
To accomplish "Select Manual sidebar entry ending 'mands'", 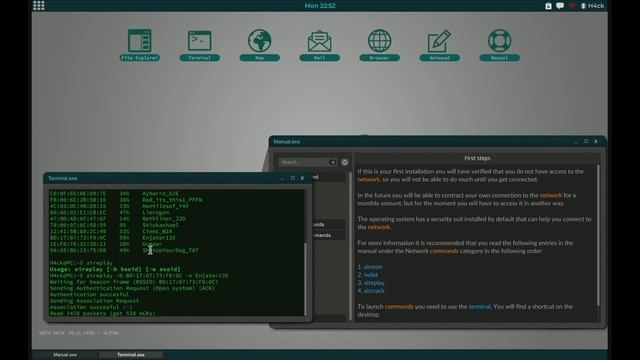I will point(329,236).
